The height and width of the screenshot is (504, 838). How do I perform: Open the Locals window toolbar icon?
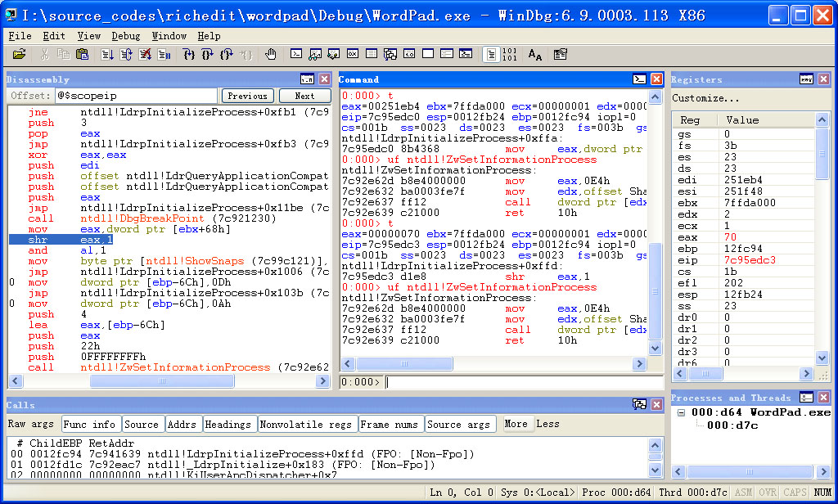pyautogui.click(x=334, y=54)
